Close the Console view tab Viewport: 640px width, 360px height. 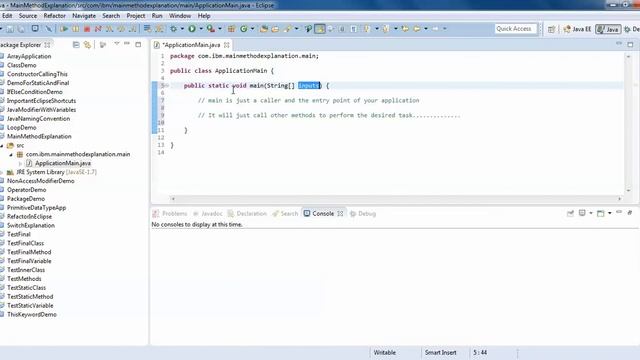340,213
